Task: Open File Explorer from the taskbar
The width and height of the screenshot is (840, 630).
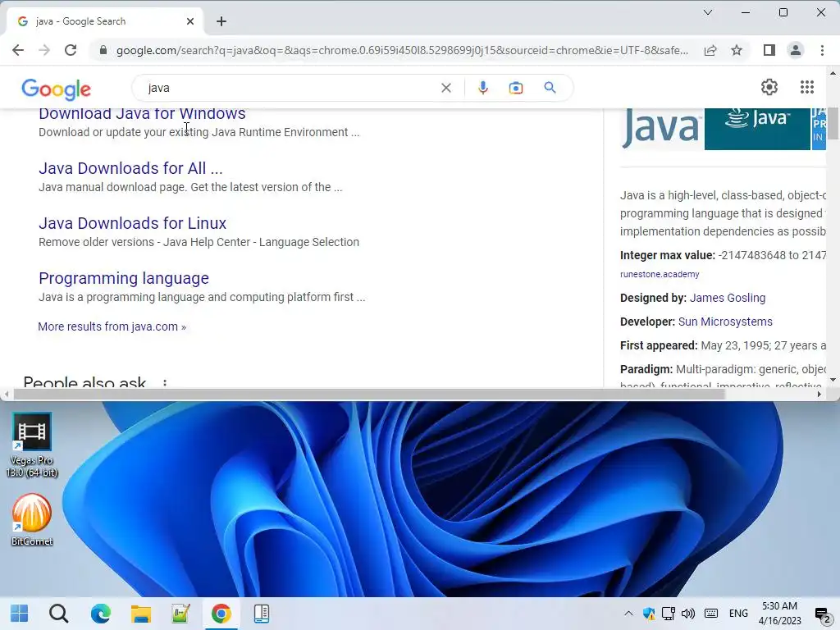Action: point(141,614)
